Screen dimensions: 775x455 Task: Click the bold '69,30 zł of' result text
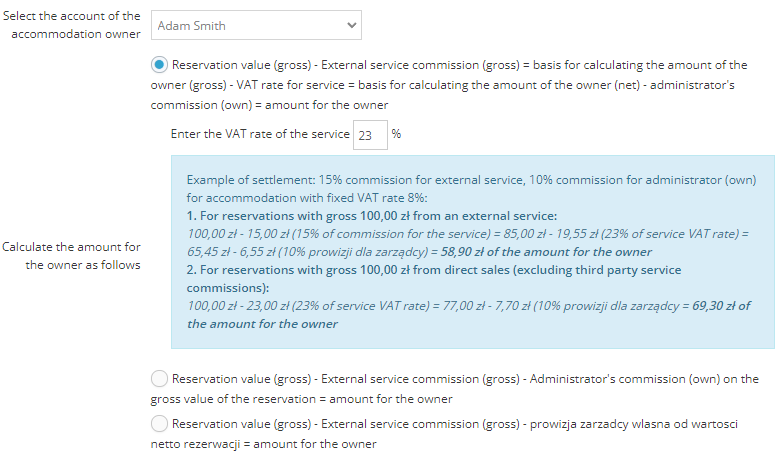pyautogui.click(x=721, y=306)
